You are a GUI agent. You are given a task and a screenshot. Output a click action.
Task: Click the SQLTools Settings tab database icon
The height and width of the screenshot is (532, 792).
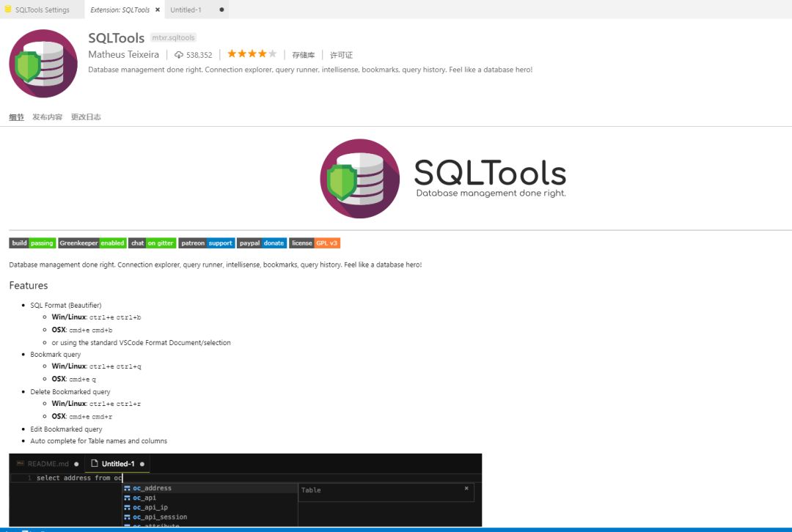[8, 9]
